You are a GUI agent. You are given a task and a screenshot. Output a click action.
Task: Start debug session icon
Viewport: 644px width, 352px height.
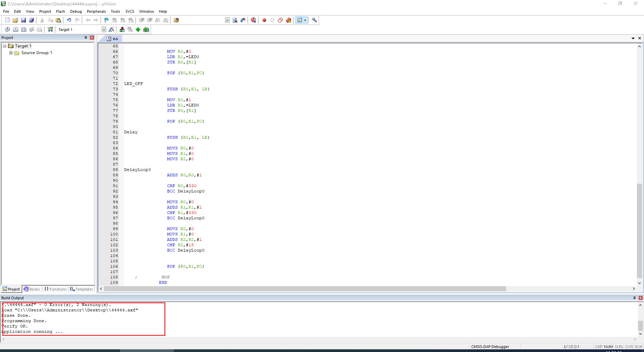point(254,20)
